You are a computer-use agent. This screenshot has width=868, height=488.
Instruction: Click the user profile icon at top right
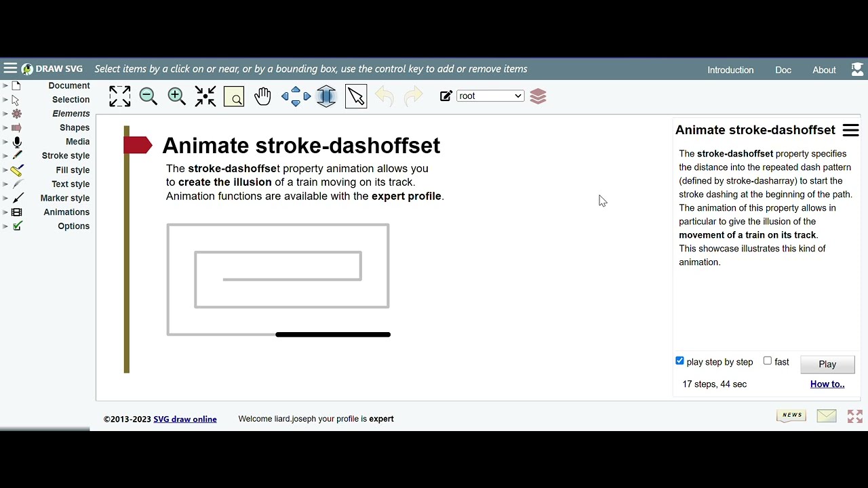point(857,69)
